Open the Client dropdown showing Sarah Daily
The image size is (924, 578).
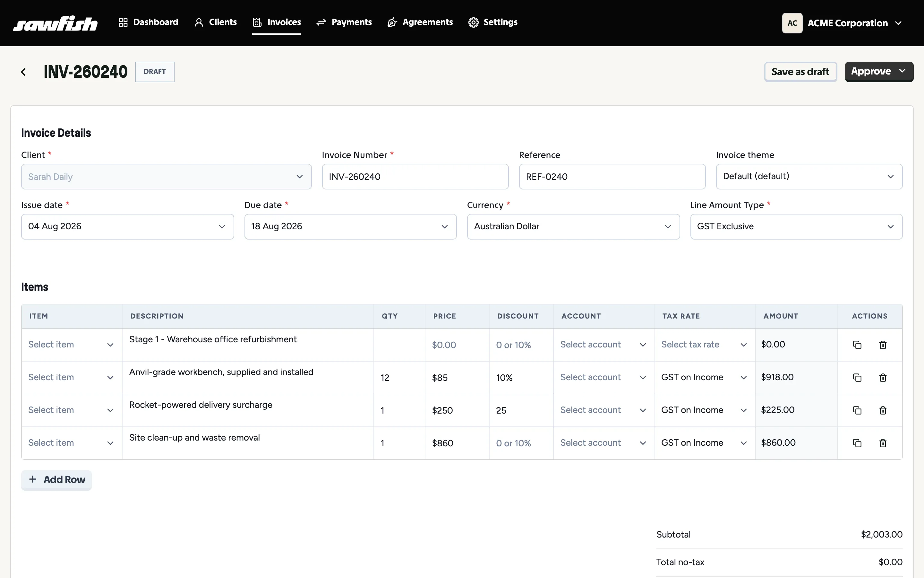tap(166, 177)
